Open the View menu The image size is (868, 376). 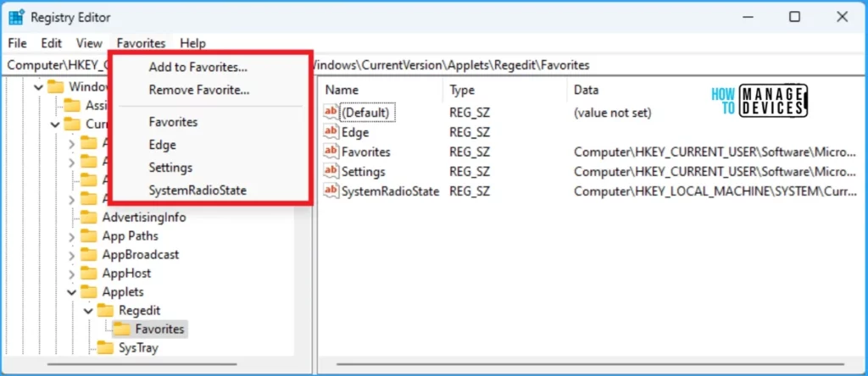[x=89, y=43]
